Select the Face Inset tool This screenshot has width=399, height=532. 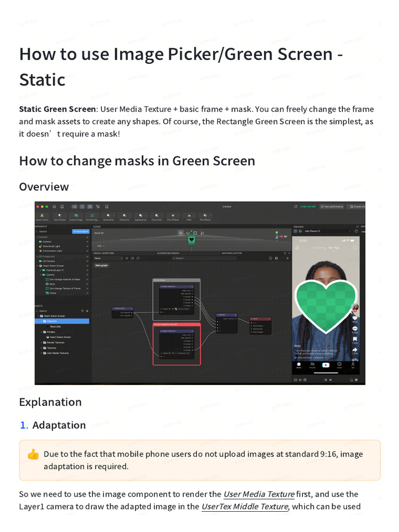click(156, 217)
